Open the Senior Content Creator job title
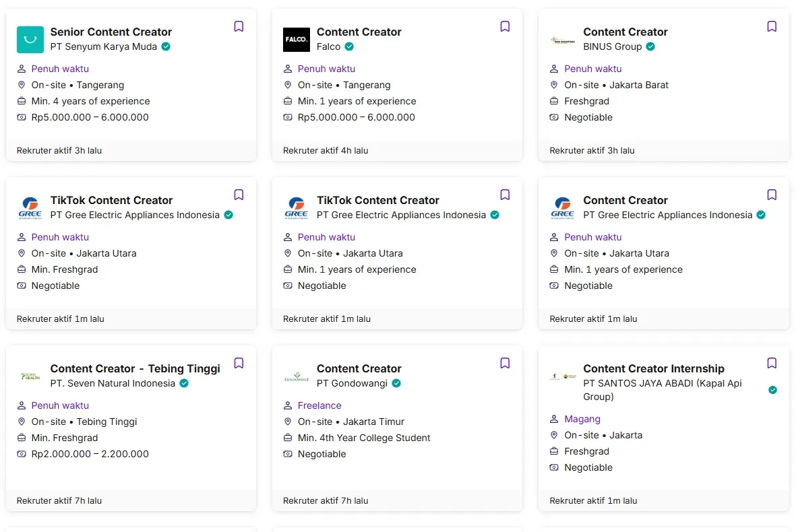Image resolution: width=796 pixels, height=532 pixels. coord(111,32)
